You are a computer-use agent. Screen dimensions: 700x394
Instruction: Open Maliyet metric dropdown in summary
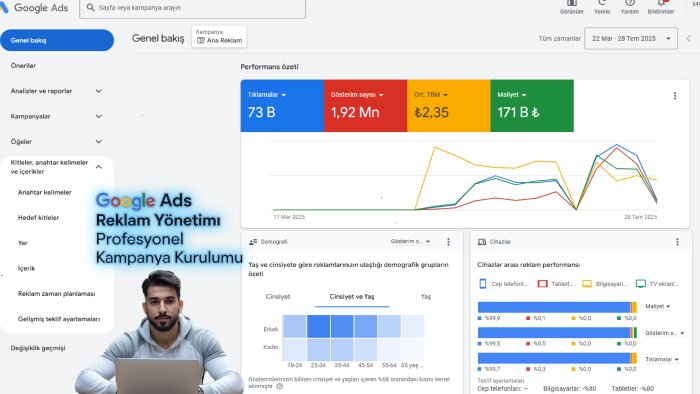click(x=512, y=95)
